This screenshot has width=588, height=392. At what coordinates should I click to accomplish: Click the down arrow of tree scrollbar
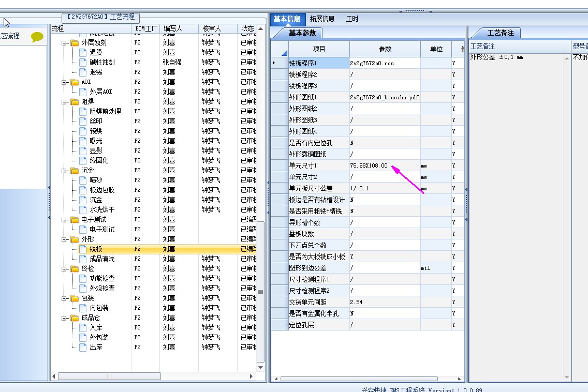click(x=261, y=367)
